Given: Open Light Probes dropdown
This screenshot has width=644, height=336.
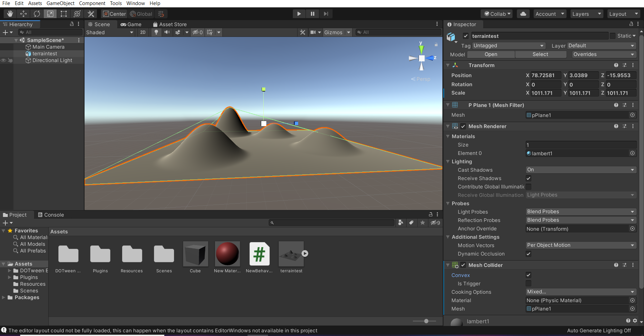Looking at the screenshot, I should (581, 212).
